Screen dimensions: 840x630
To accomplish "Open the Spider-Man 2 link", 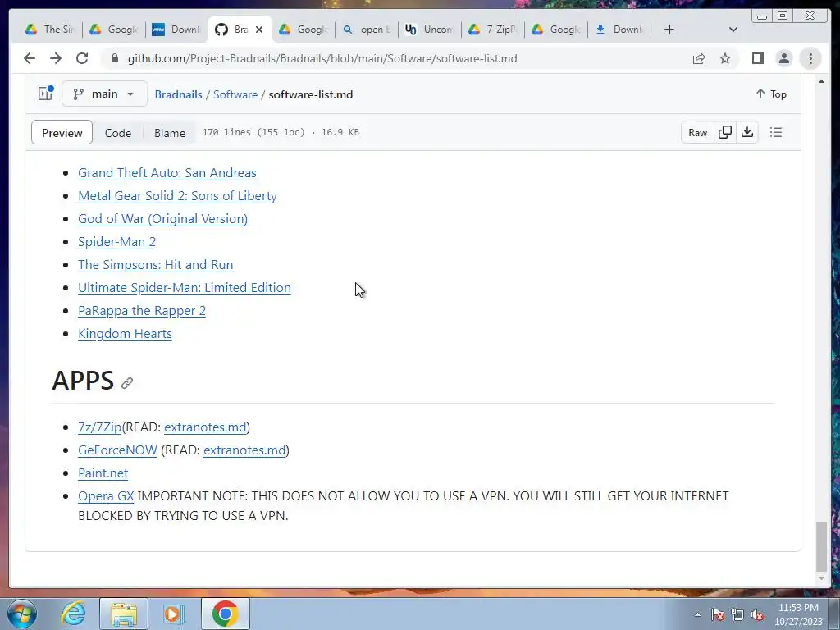I will point(116,242).
